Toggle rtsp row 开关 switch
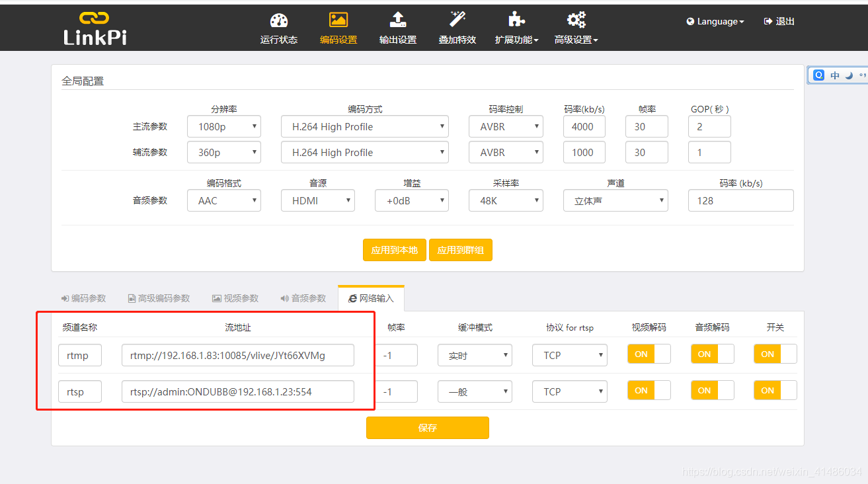868x484 pixels. [775, 390]
